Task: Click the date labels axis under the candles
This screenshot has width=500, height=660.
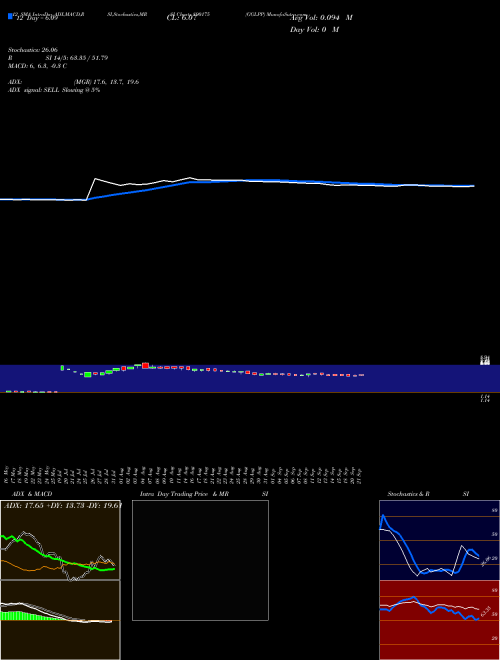Action: [183, 475]
